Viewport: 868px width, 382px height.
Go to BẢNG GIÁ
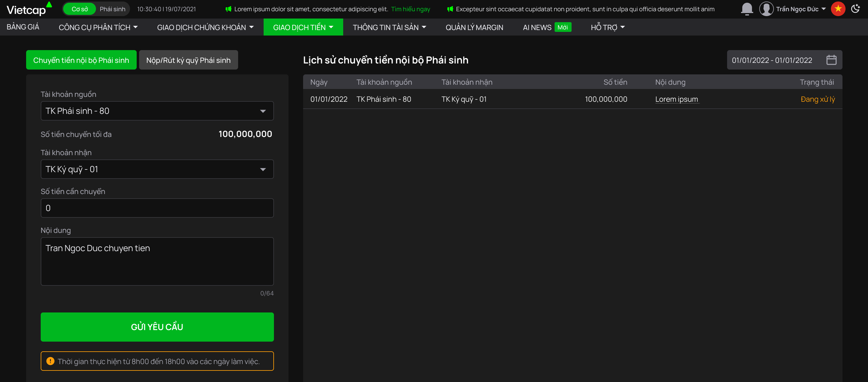pyautogui.click(x=23, y=27)
